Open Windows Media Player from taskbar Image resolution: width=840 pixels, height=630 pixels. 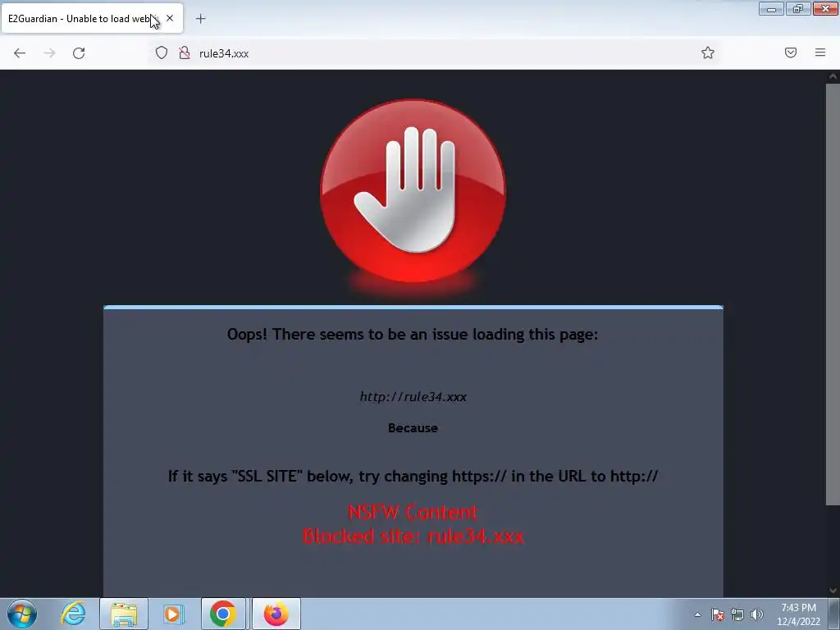coord(173,614)
